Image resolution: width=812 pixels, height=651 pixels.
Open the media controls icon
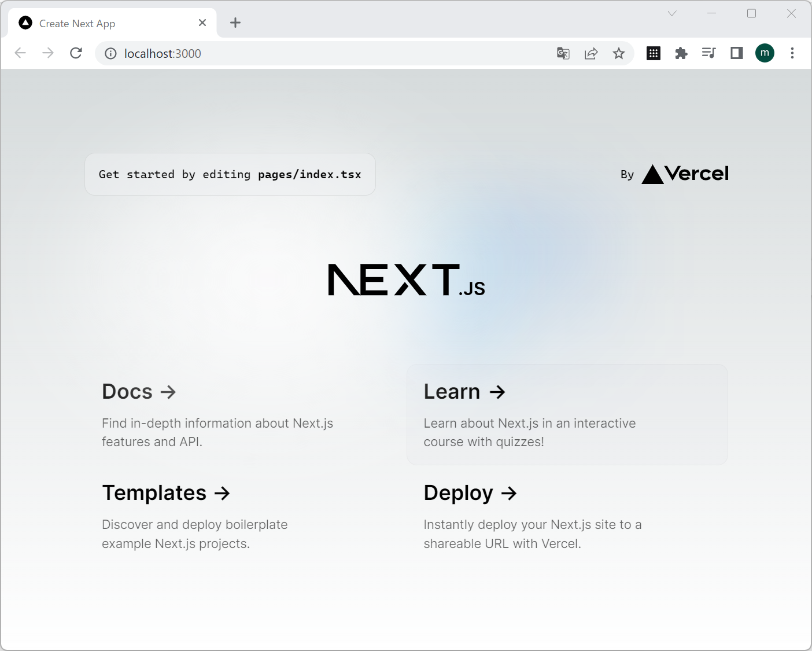tap(708, 53)
